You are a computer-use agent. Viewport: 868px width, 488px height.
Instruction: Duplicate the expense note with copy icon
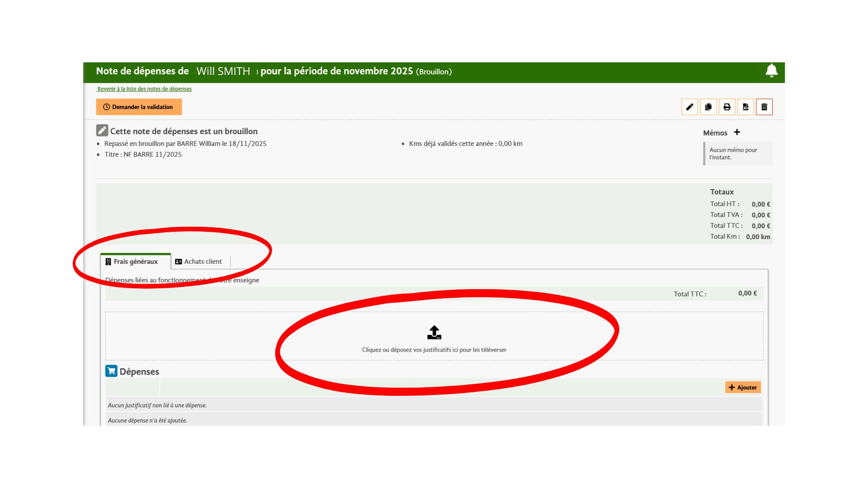pyautogui.click(x=708, y=107)
